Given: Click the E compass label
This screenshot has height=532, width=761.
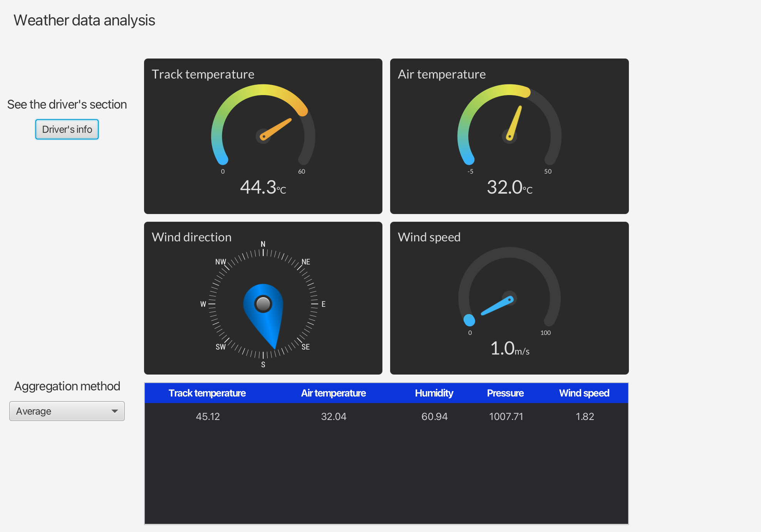Looking at the screenshot, I should (324, 304).
